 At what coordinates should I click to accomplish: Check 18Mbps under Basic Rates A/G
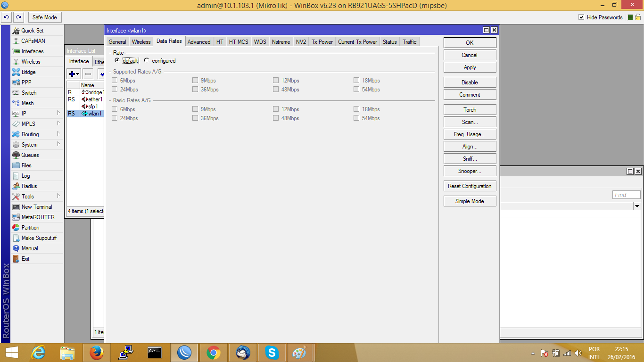(356, 109)
